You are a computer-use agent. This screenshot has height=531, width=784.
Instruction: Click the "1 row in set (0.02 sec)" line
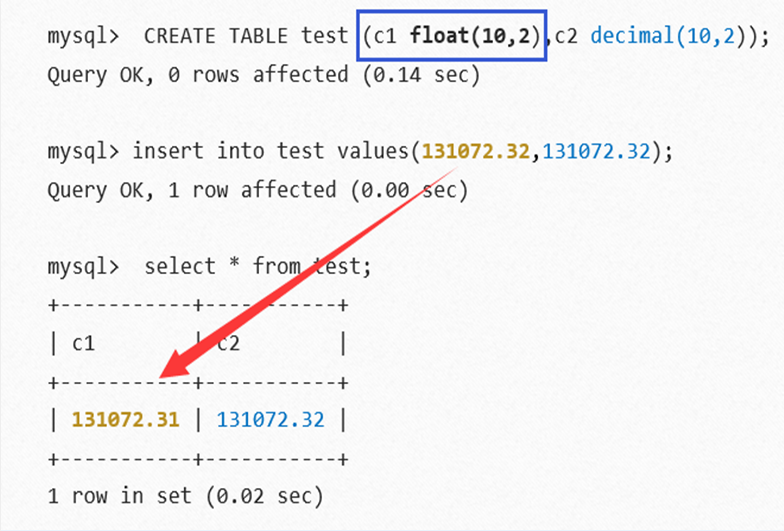tap(185, 495)
